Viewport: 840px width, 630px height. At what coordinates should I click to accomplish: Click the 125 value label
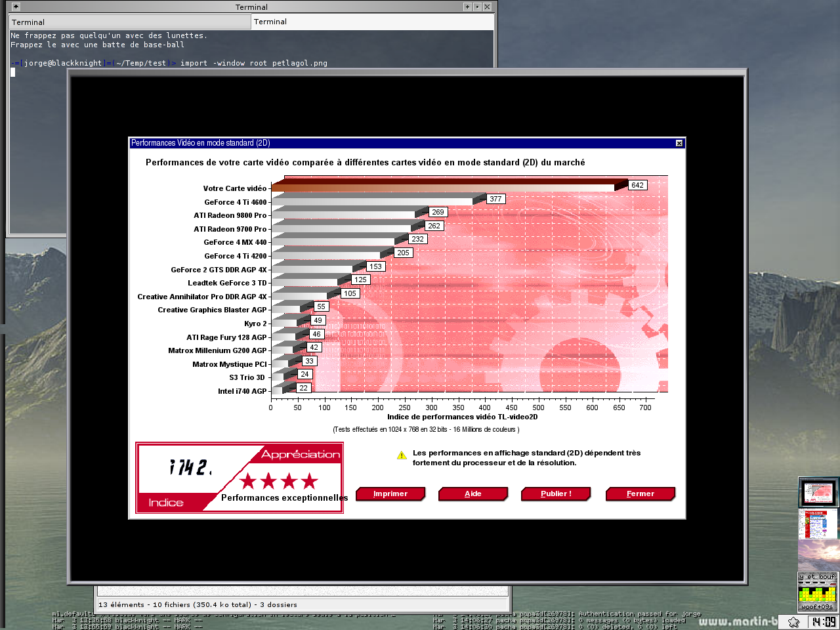click(x=361, y=280)
